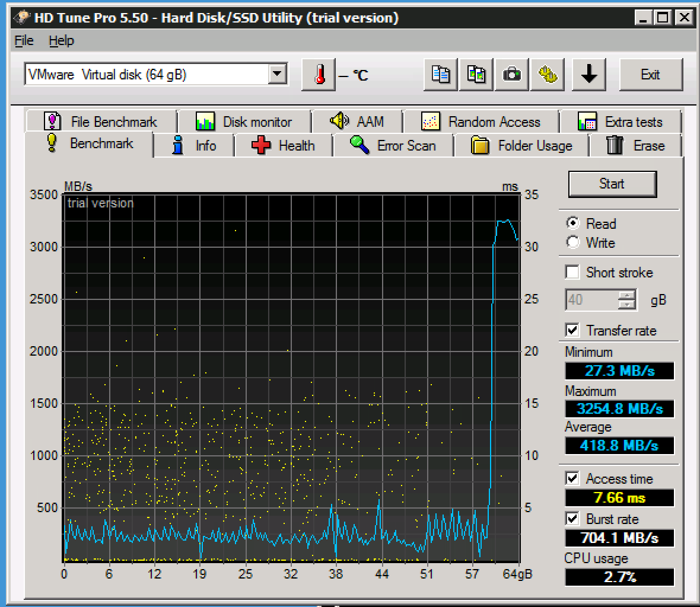Open the Help menu
The image size is (700, 607).
tap(61, 40)
